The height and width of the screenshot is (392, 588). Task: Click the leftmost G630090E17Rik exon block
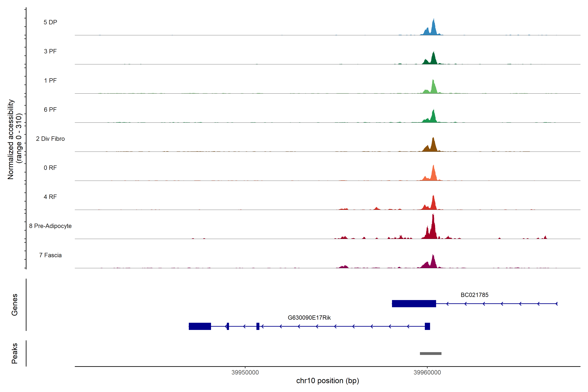coord(200,326)
